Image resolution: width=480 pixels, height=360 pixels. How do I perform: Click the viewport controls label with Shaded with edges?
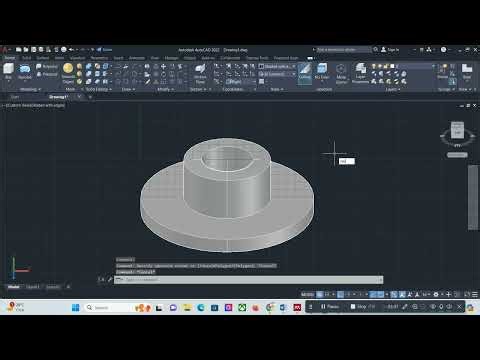(35, 105)
